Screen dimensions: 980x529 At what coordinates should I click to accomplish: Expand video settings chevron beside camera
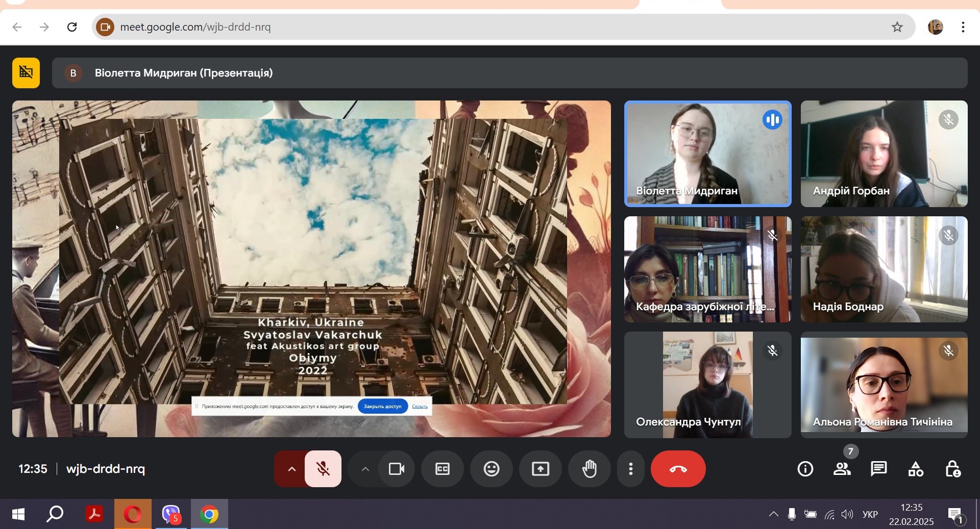[365, 469]
